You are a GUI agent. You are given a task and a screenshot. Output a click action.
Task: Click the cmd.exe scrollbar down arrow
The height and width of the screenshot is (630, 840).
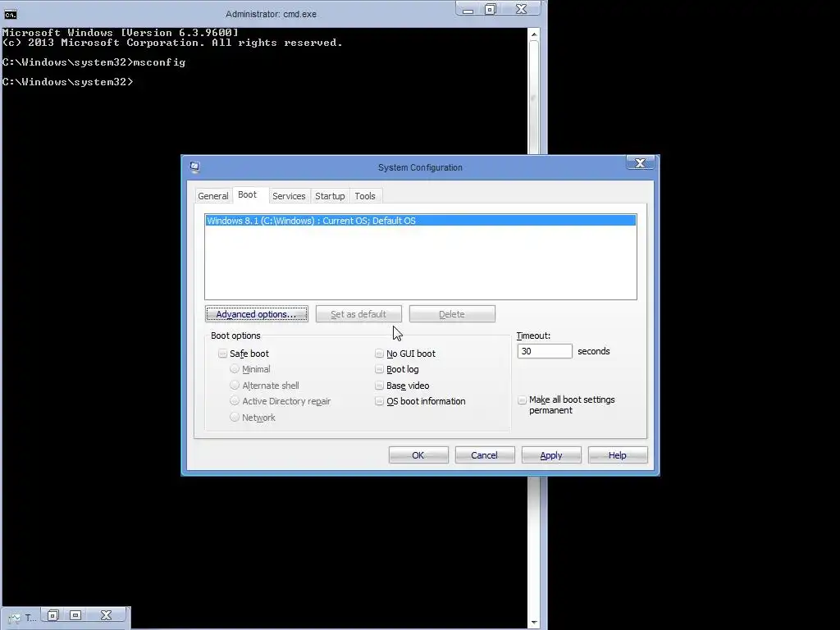(533, 623)
